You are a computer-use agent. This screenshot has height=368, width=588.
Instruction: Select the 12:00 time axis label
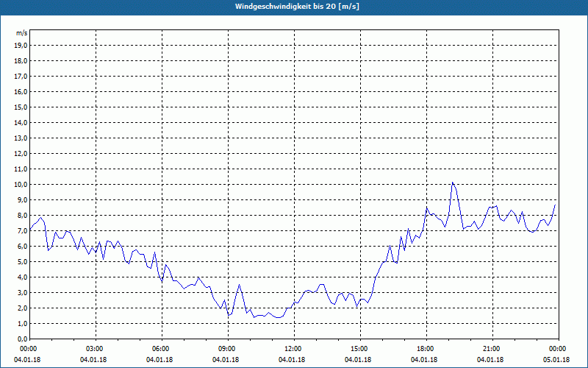[293, 349]
